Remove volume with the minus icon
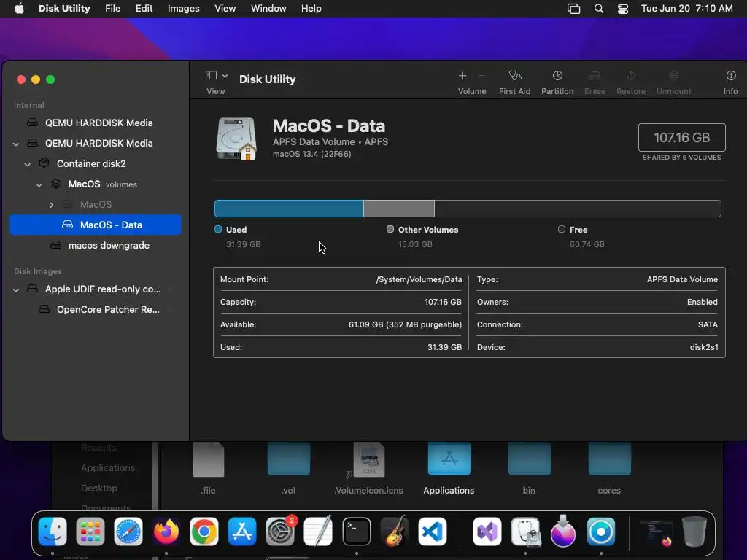This screenshot has height=560, width=747. pos(481,76)
